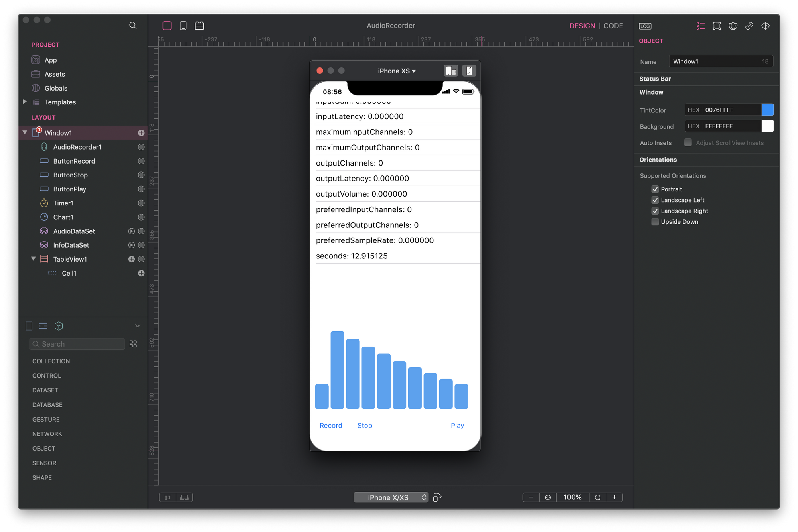Viewport: 798px width, 532px height.
Task: Enable the Upside Down orientation checkbox
Action: [x=655, y=222]
